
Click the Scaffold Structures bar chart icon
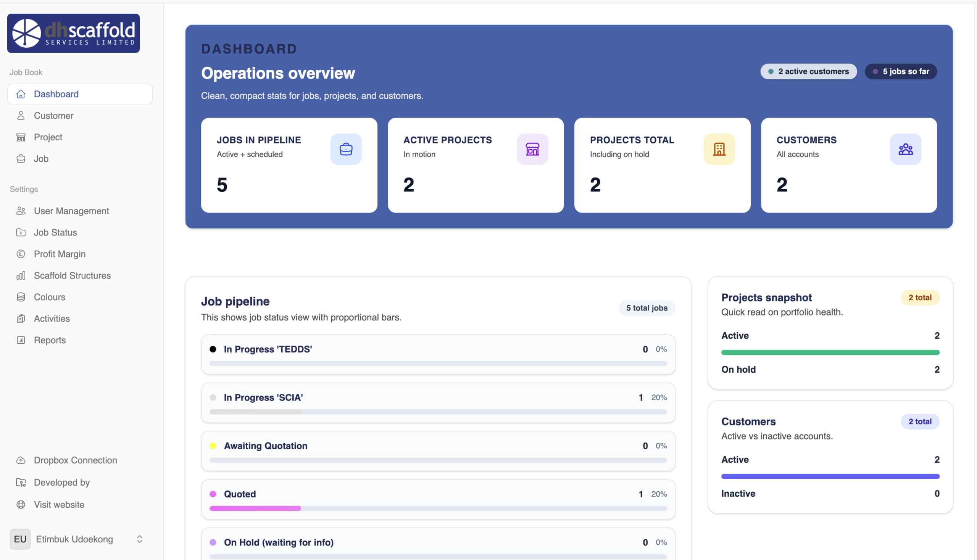21,275
